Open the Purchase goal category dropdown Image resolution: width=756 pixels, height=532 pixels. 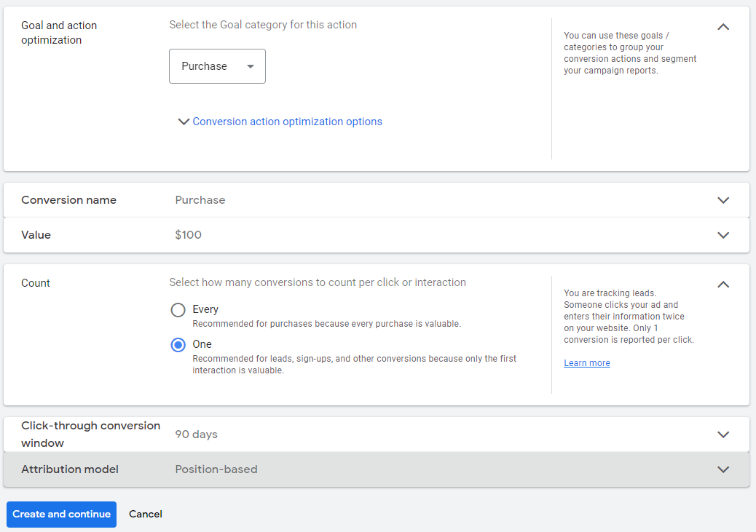coord(217,65)
